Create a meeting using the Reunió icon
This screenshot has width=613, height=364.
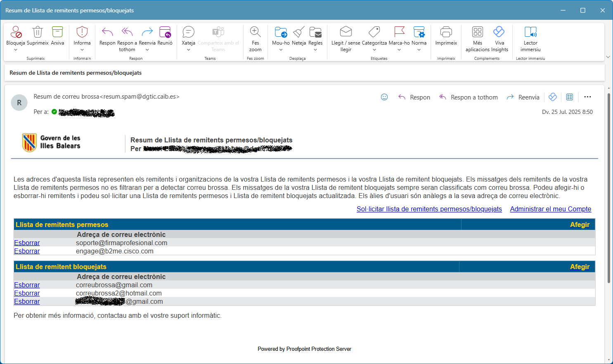click(x=165, y=32)
